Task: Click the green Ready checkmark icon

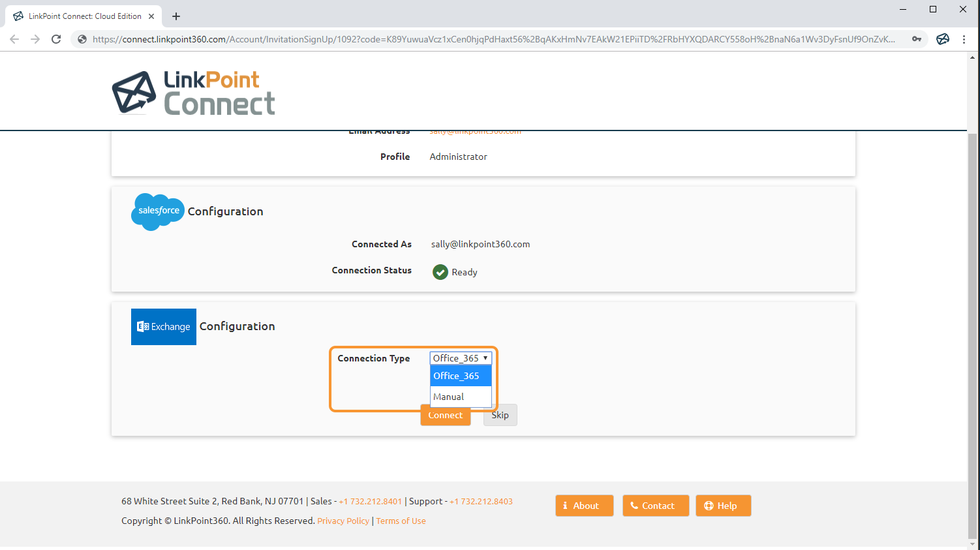Action: (440, 272)
